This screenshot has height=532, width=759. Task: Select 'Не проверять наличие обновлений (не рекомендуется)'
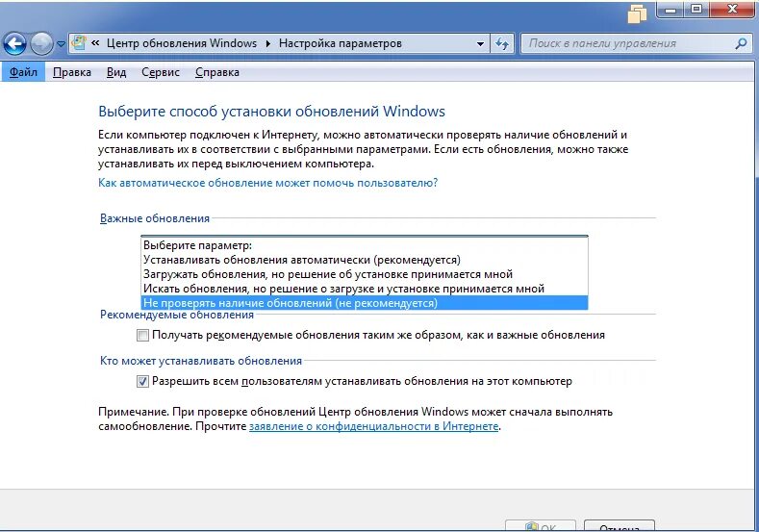(x=364, y=303)
